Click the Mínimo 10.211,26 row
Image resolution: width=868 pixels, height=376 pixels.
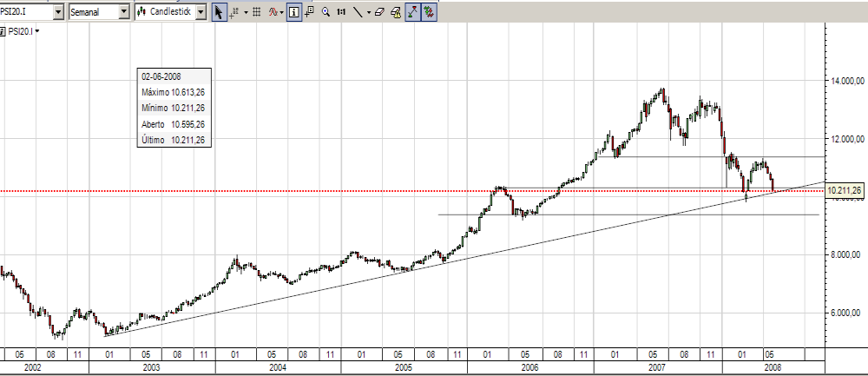174,108
